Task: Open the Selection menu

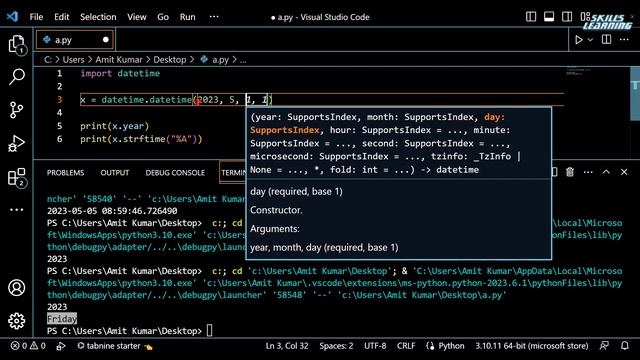Action: pos(98,17)
